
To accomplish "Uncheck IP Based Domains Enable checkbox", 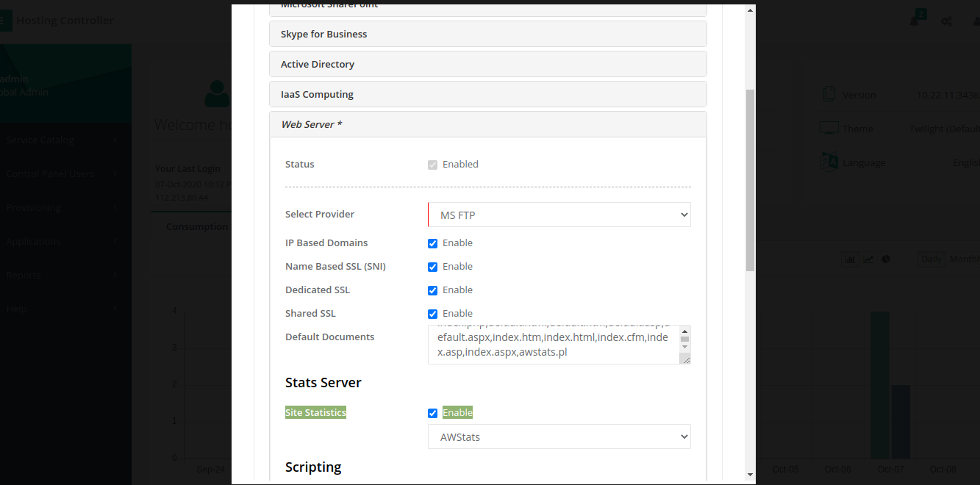I will tap(432, 243).
